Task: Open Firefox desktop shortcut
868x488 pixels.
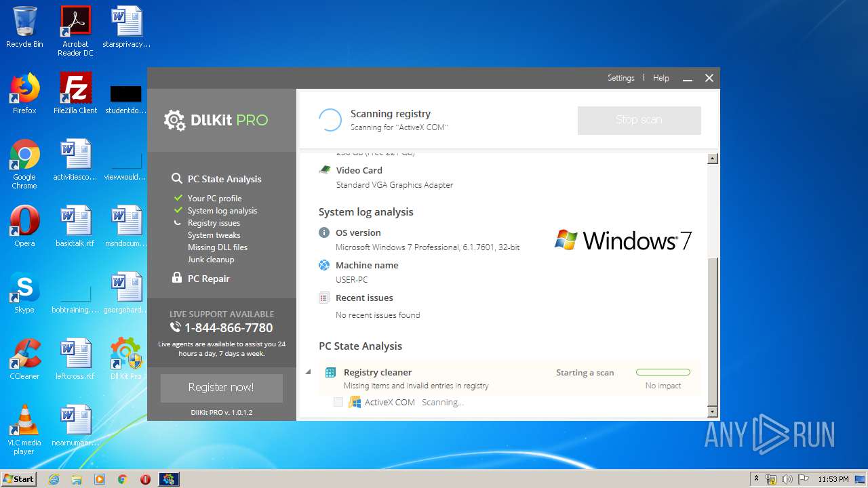Action: (24, 94)
